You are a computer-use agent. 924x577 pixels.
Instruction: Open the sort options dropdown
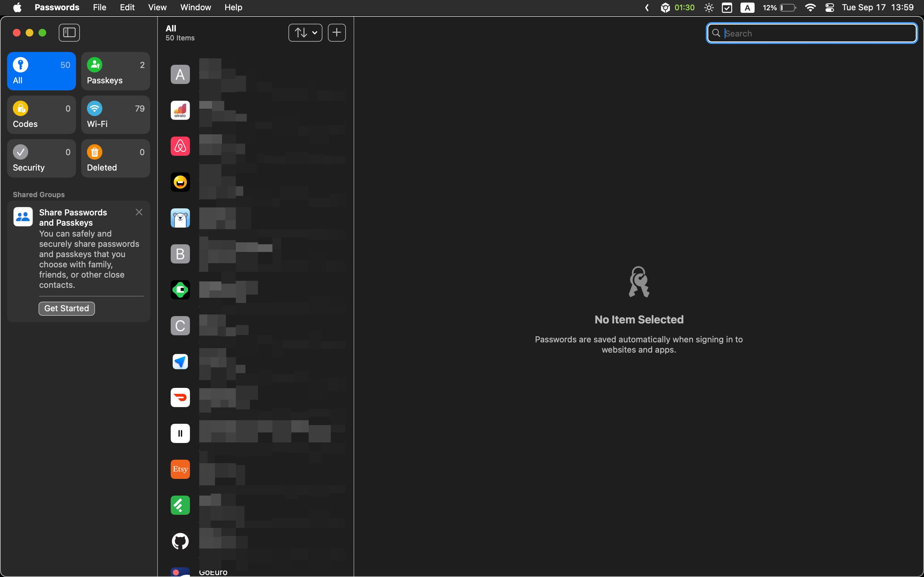305,32
